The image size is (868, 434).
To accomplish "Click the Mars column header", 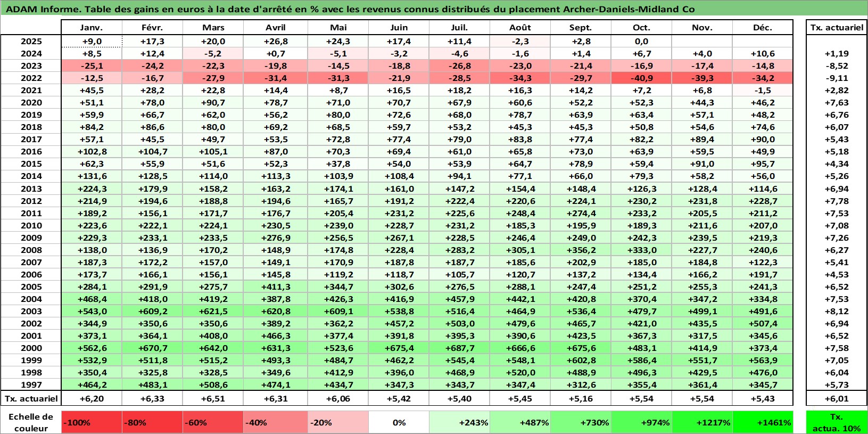I will coord(213,28).
